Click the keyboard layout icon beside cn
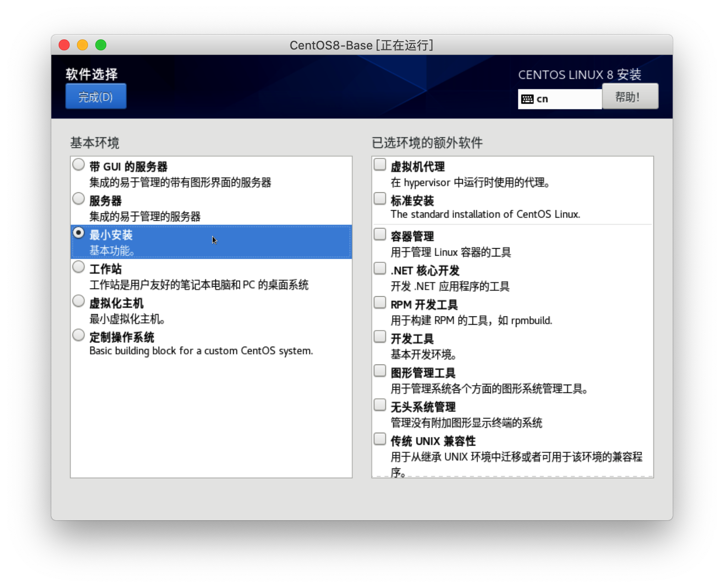 527,99
